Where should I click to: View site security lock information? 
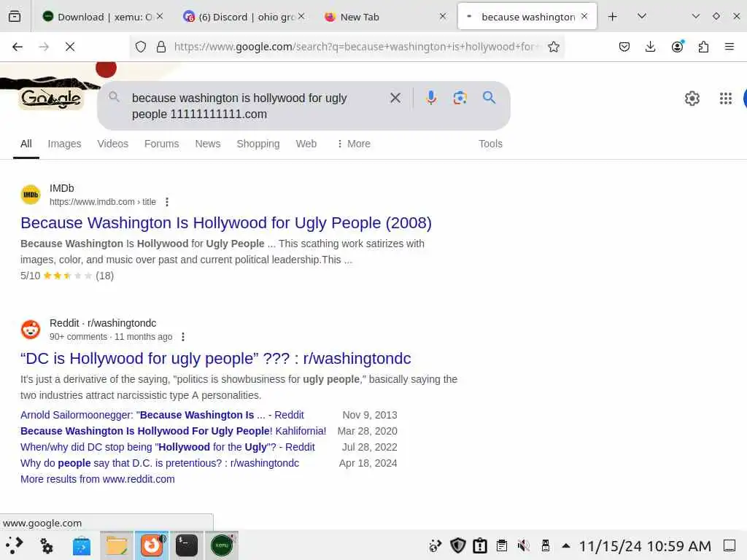pyautogui.click(x=161, y=47)
